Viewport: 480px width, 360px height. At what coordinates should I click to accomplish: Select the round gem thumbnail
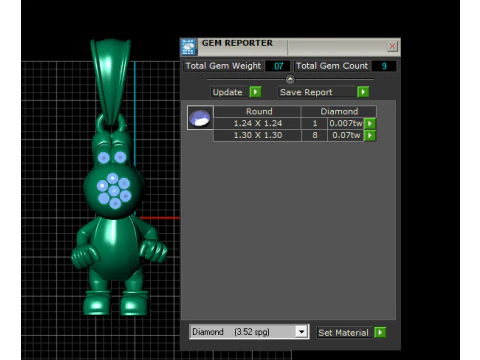point(200,118)
